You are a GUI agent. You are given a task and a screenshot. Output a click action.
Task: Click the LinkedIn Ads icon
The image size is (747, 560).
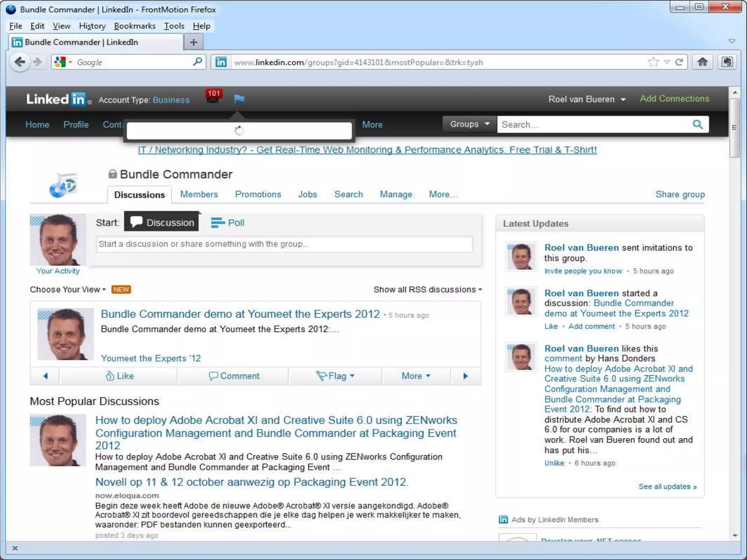[x=503, y=520]
